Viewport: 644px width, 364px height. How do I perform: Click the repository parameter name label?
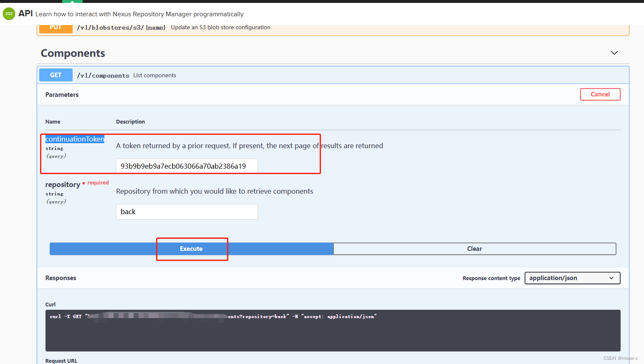tap(63, 185)
